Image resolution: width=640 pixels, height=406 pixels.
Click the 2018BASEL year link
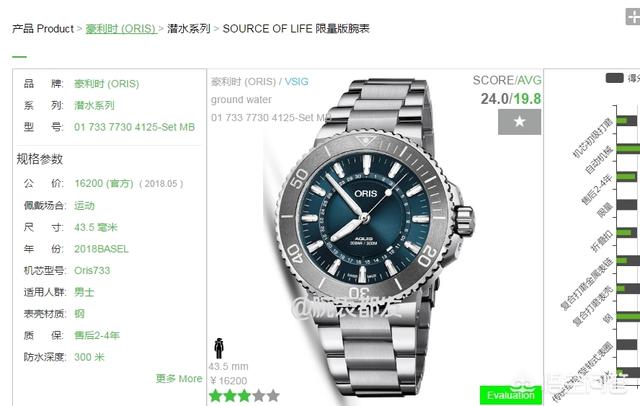point(101,249)
